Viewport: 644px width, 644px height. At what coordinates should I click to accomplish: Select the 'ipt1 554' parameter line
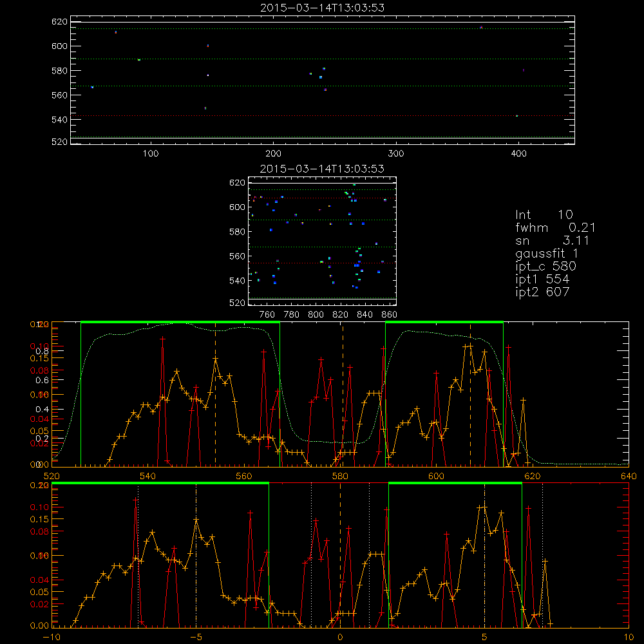point(542,279)
